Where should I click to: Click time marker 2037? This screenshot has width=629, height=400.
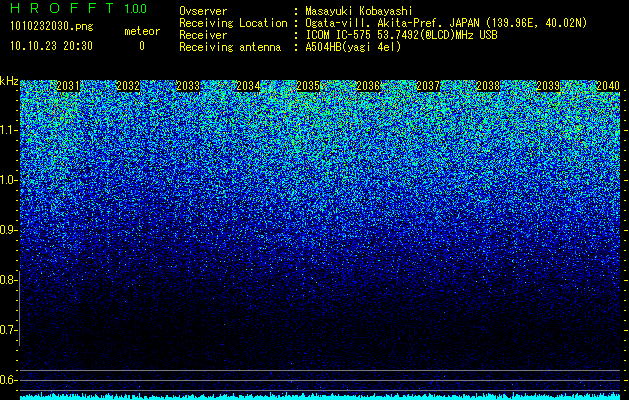[x=428, y=86]
